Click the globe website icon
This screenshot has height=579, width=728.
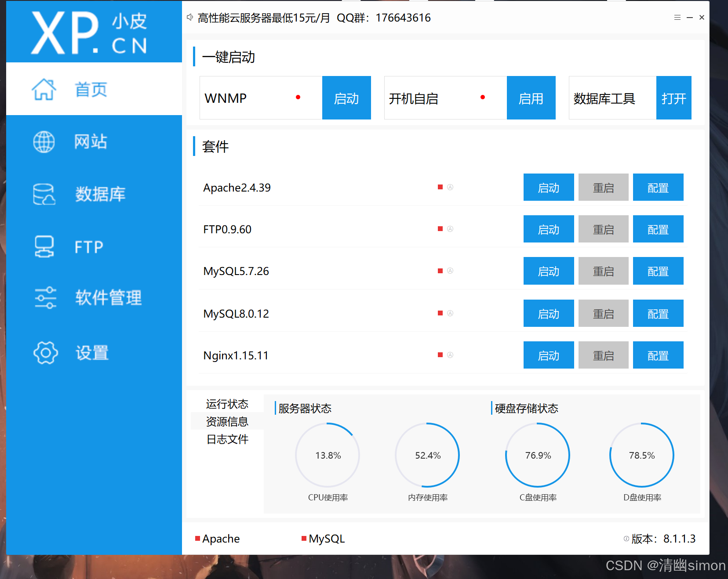pos(44,142)
